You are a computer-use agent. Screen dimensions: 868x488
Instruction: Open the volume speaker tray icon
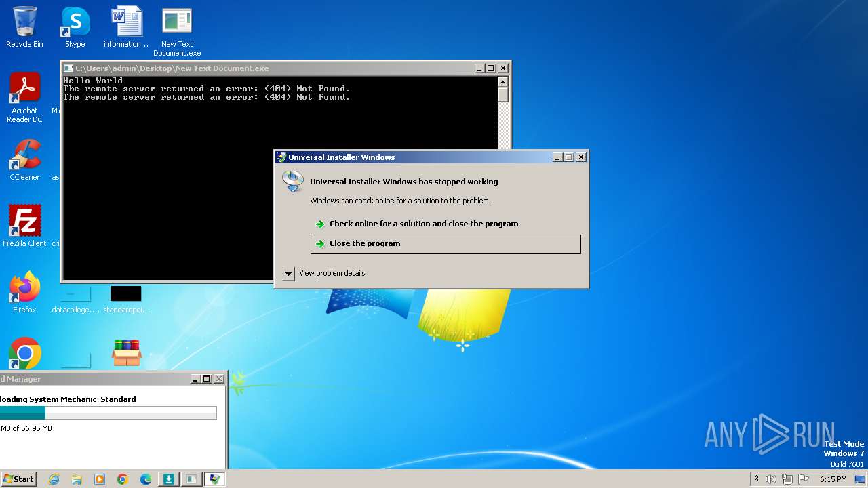coord(771,479)
